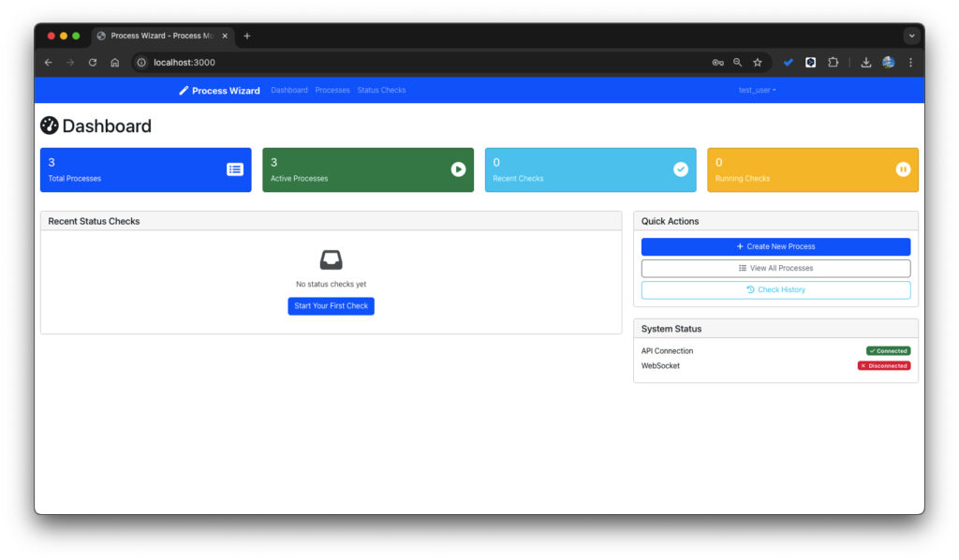Image resolution: width=959 pixels, height=560 pixels.
Task: Click the password manager key icon
Action: (x=717, y=63)
